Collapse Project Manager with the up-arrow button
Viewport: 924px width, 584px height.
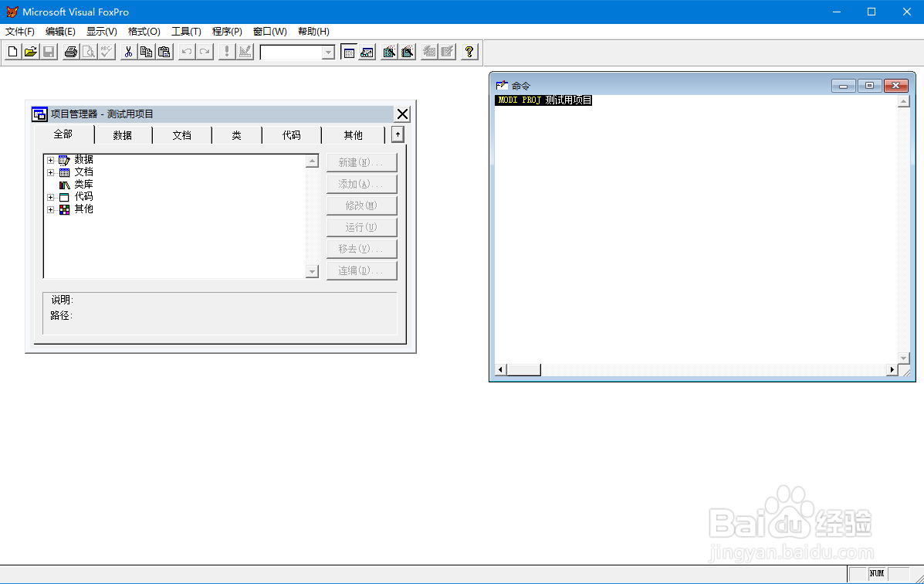click(398, 134)
